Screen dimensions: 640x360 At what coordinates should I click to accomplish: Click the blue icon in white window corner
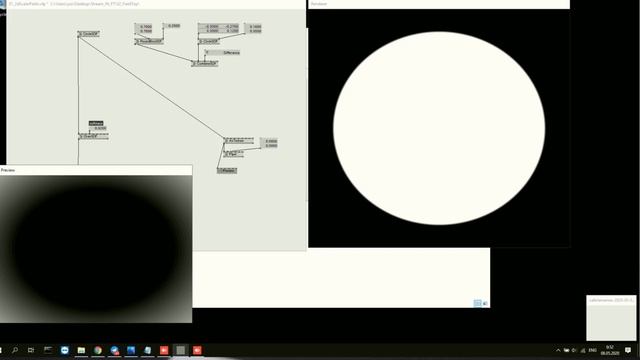point(477,303)
